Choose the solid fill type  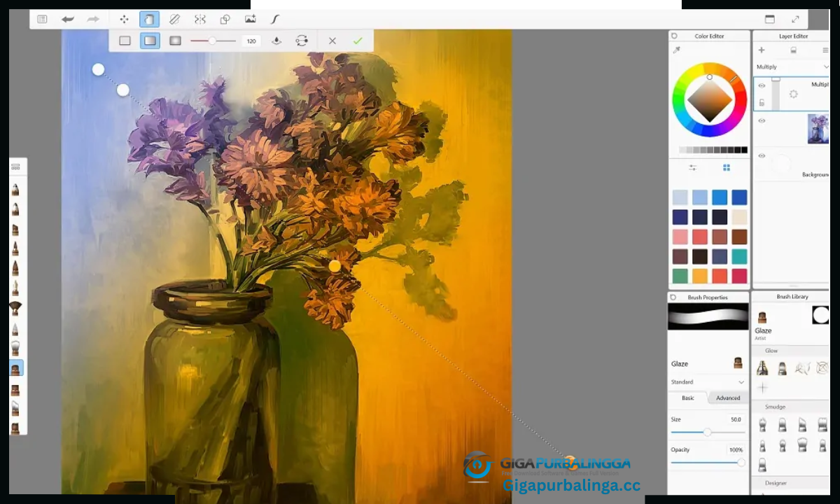coord(125,41)
